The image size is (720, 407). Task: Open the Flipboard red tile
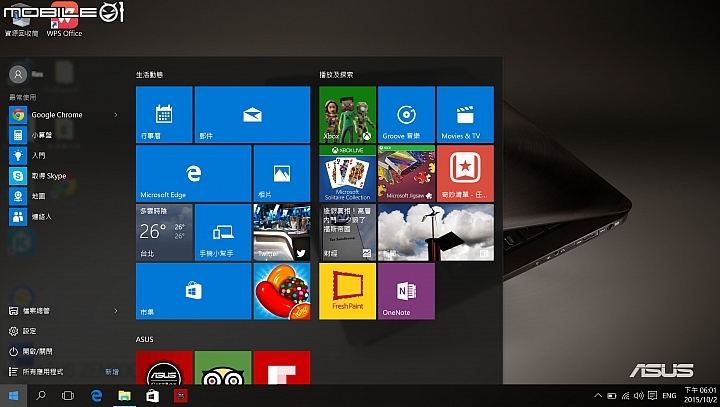click(281, 367)
